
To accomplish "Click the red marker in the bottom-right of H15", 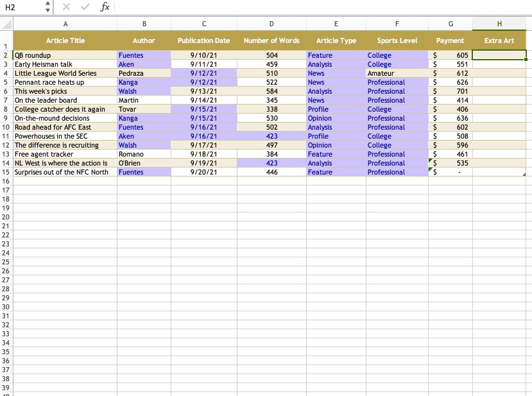I will 526,174.
